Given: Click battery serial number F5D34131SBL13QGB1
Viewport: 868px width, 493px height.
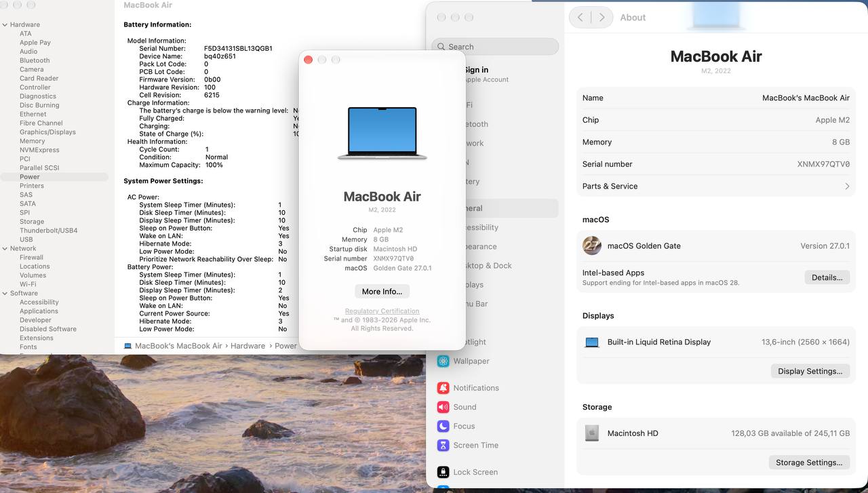Looking at the screenshot, I should [238, 49].
